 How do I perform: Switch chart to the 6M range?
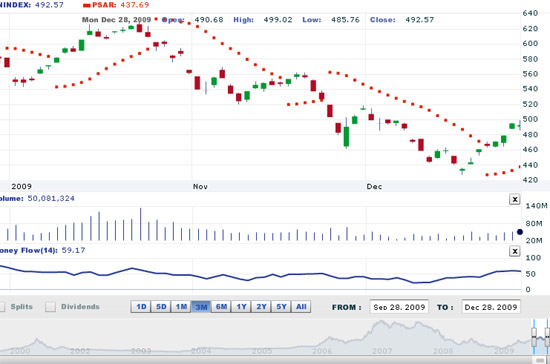coord(221,307)
